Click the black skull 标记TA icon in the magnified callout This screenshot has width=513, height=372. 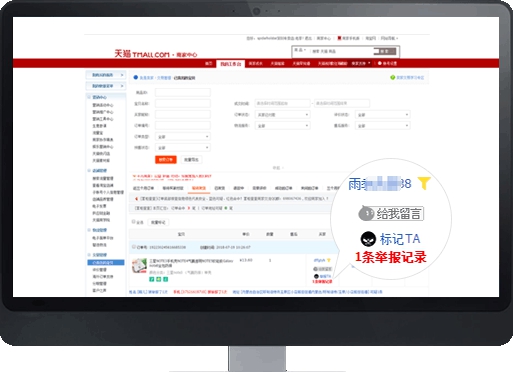pyautogui.click(x=368, y=239)
